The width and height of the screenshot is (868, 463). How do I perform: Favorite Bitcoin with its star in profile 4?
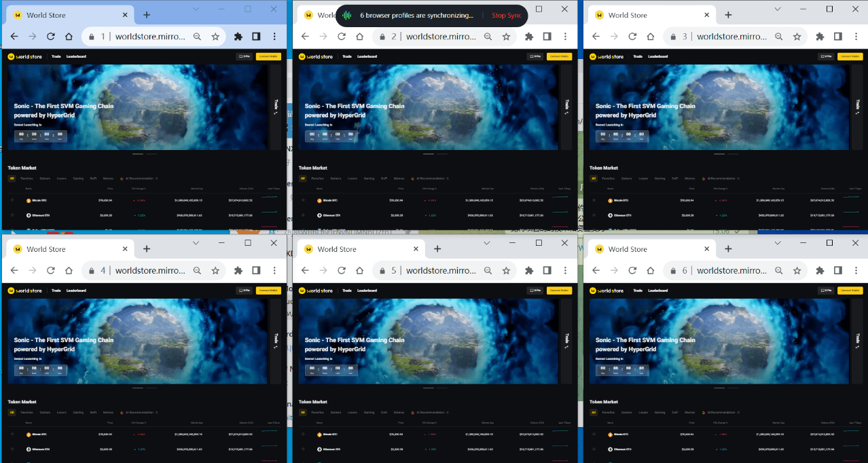click(12, 434)
